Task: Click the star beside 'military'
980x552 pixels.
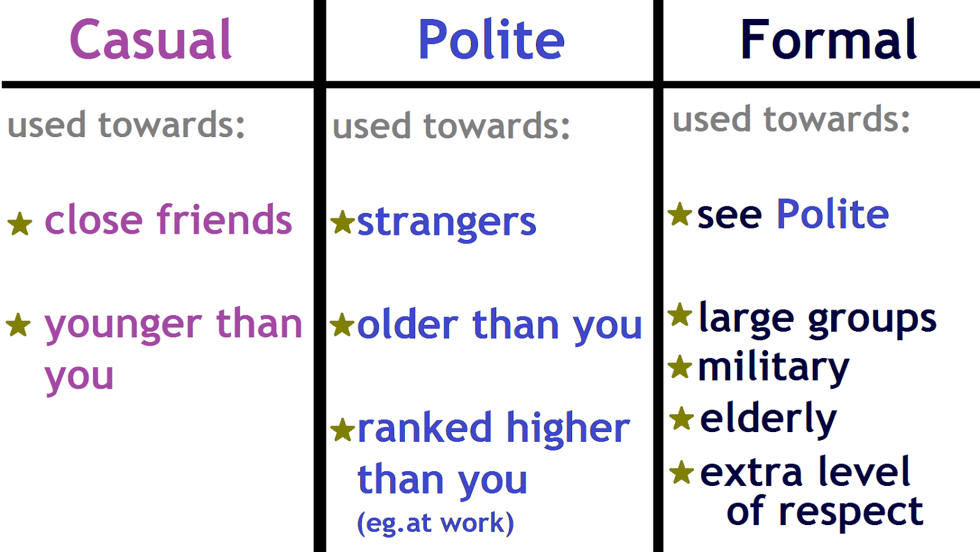Action: [x=680, y=367]
